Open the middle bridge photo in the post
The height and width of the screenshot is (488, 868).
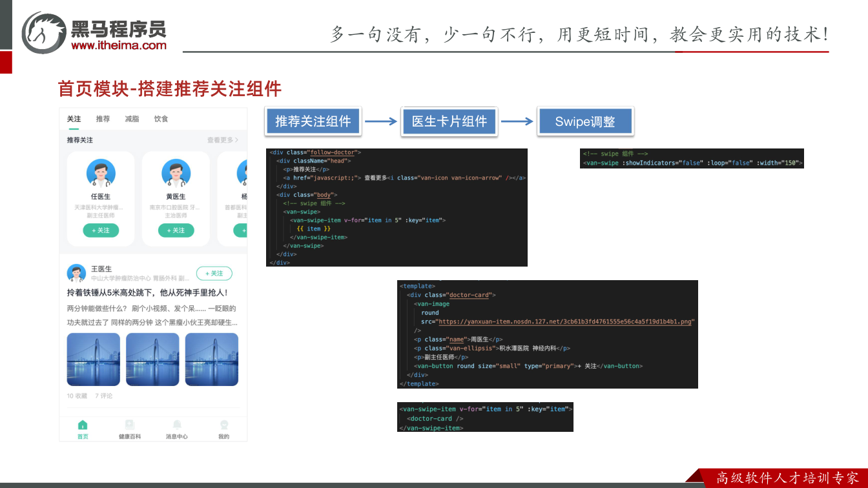[152, 360]
